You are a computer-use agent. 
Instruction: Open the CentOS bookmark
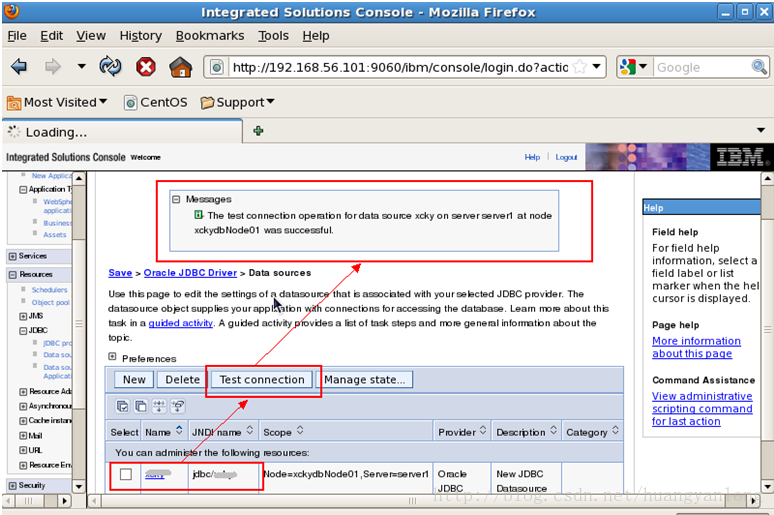(x=155, y=102)
